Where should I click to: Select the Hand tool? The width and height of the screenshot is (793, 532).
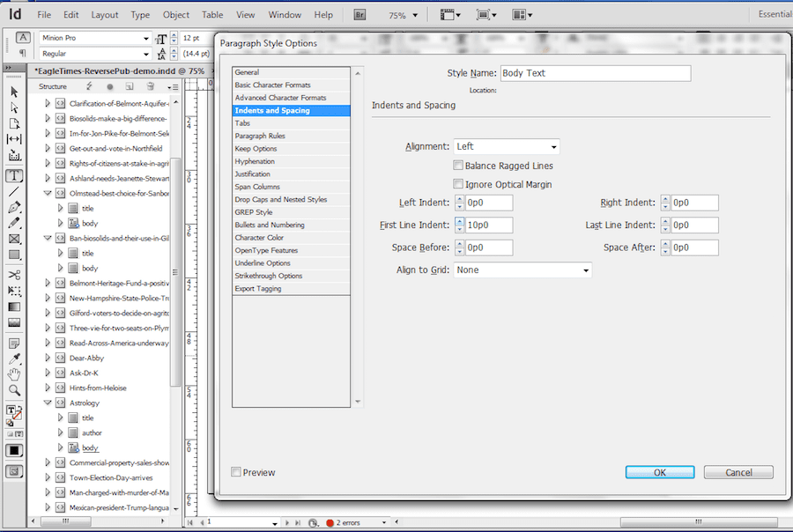[14, 374]
